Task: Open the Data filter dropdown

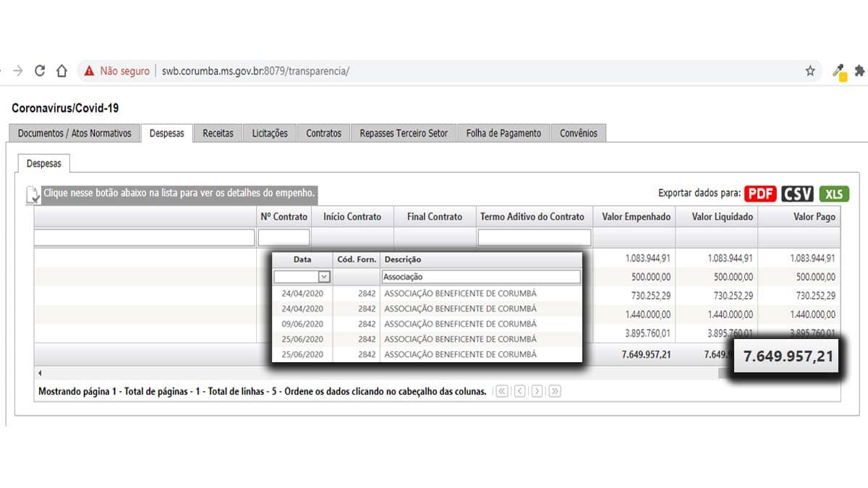Action: (324, 276)
